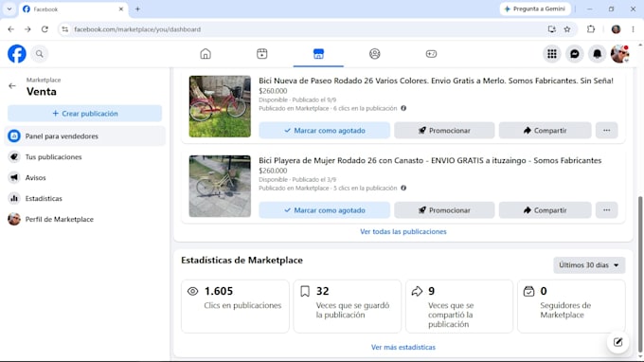
Task: Click the Pregunta a Gemini button
Action: (535, 9)
